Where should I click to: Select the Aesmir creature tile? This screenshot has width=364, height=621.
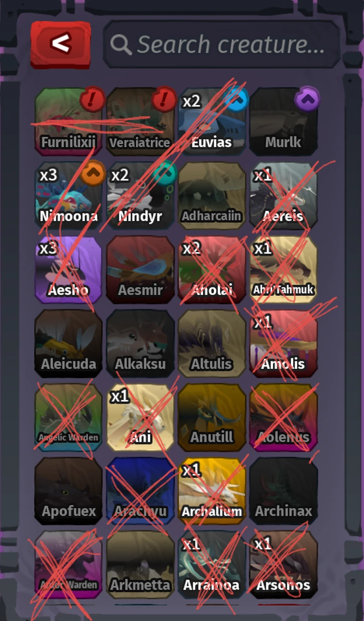point(140,269)
